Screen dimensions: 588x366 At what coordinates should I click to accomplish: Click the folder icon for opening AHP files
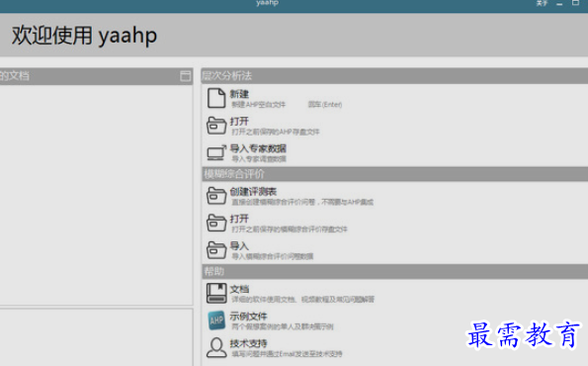216,126
